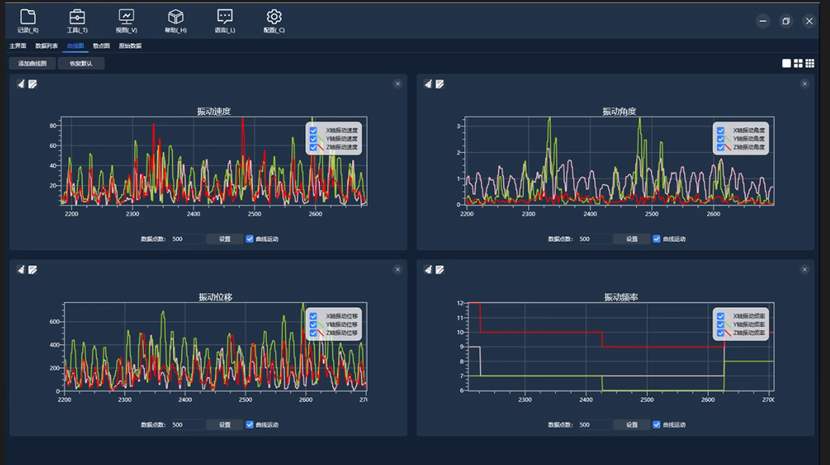
Task: Open the 记录 (Record) folder icon
Action: (28, 17)
